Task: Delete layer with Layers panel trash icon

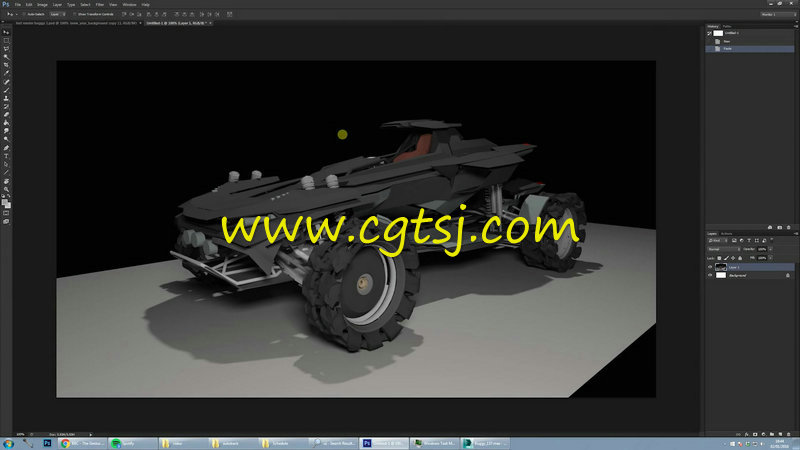Action: (x=788, y=434)
